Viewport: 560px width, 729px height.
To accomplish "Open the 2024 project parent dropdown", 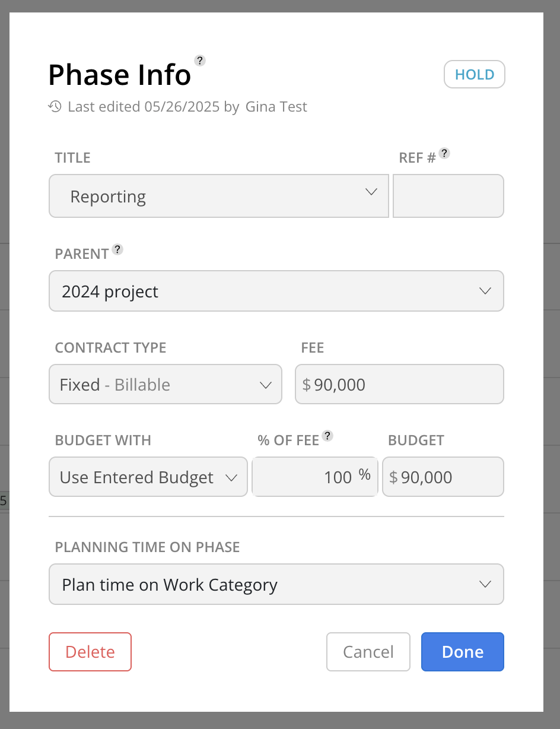I will pos(276,291).
